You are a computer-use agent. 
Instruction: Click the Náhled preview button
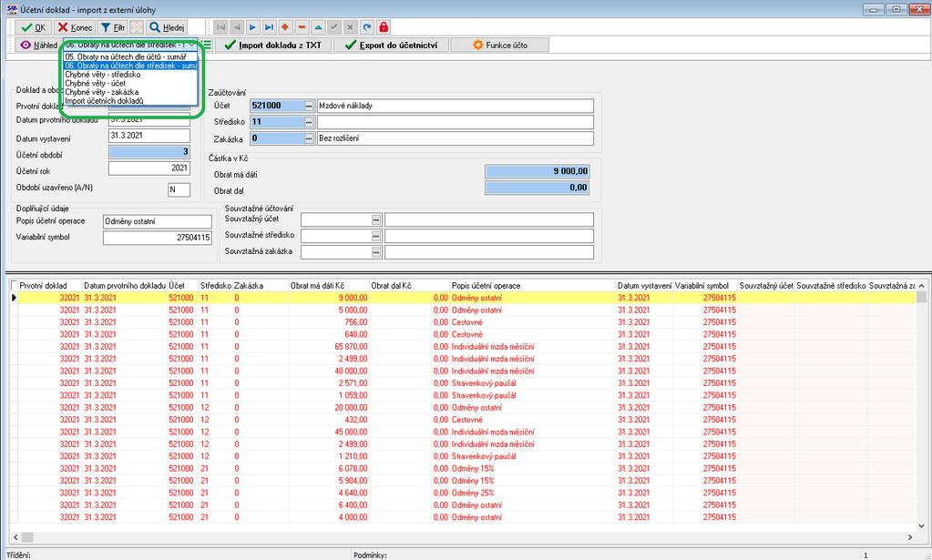coord(38,46)
